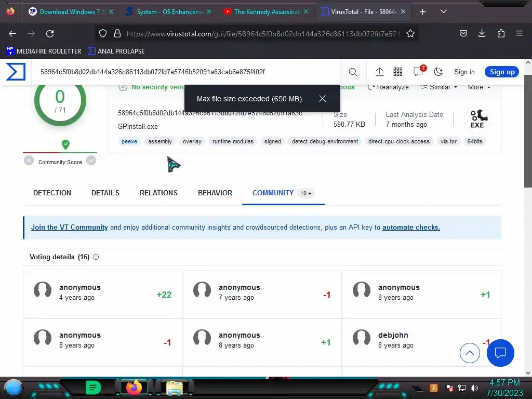Dismiss the Max file size exceeded message
532x399 pixels.
tap(322, 98)
